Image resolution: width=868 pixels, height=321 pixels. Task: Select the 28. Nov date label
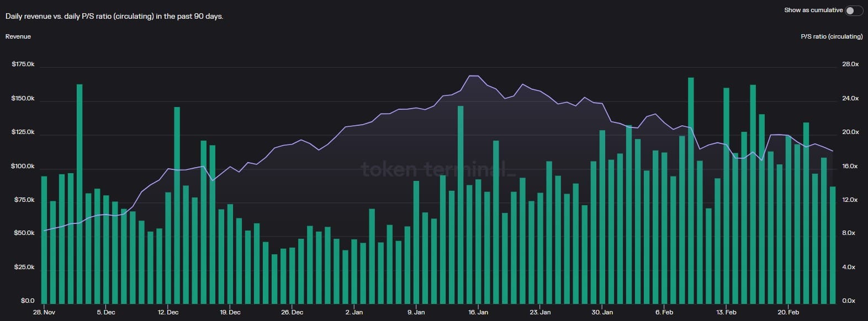click(x=45, y=312)
